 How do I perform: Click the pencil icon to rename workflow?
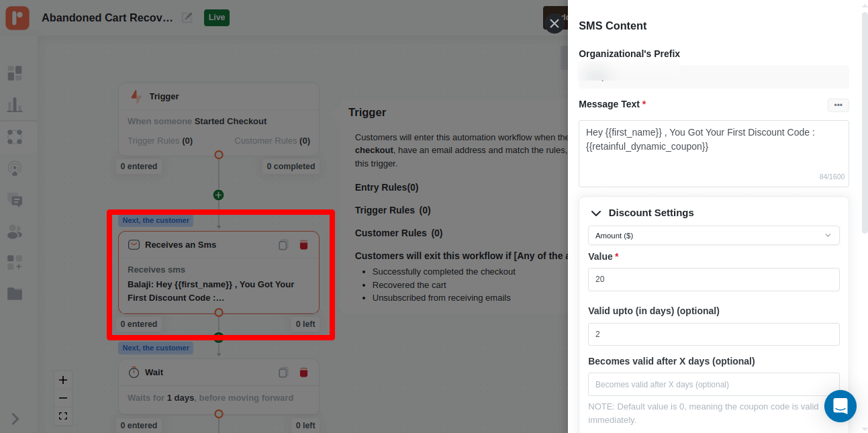point(187,17)
